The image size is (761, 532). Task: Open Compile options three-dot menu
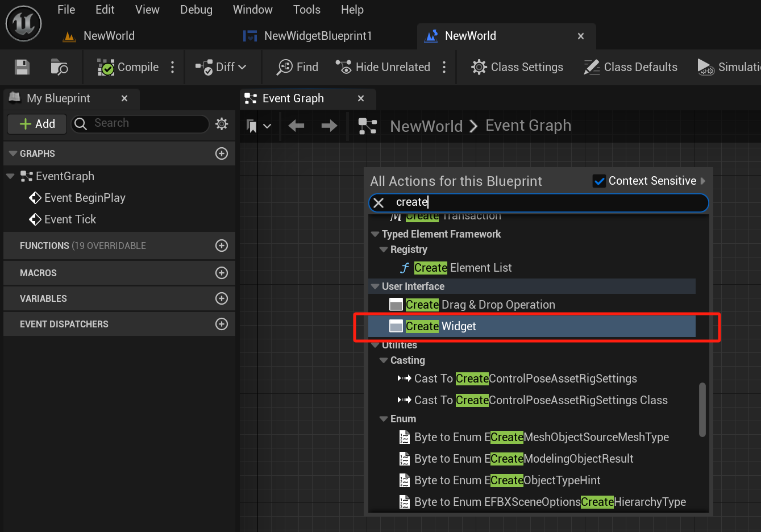coord(173,67)
